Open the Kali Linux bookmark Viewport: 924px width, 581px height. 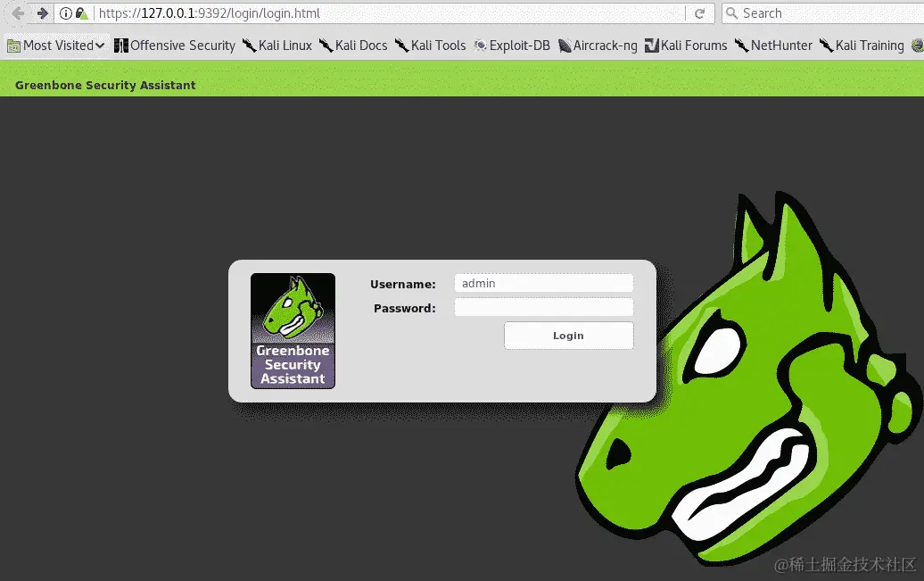coord(277,46)
